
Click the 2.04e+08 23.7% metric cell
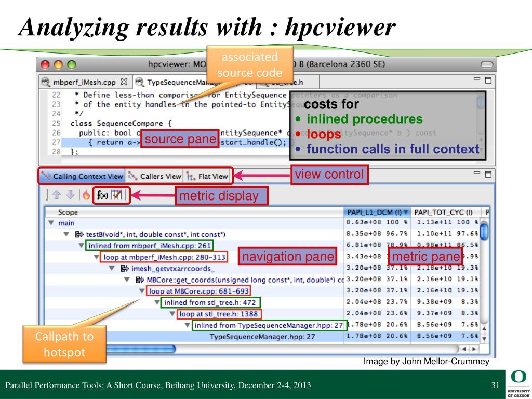377,302
